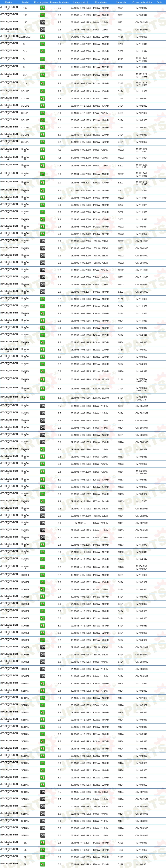Viewport: 166px width, 868px height.
Task: Click the petrol icon in the M 112.920 row
Action: [43, 234]
